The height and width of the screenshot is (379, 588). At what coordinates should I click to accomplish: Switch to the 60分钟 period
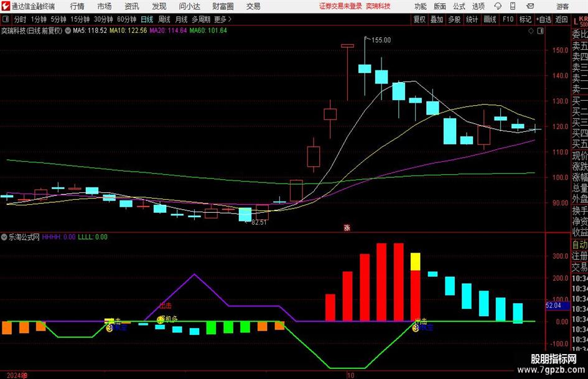point(126,19)
